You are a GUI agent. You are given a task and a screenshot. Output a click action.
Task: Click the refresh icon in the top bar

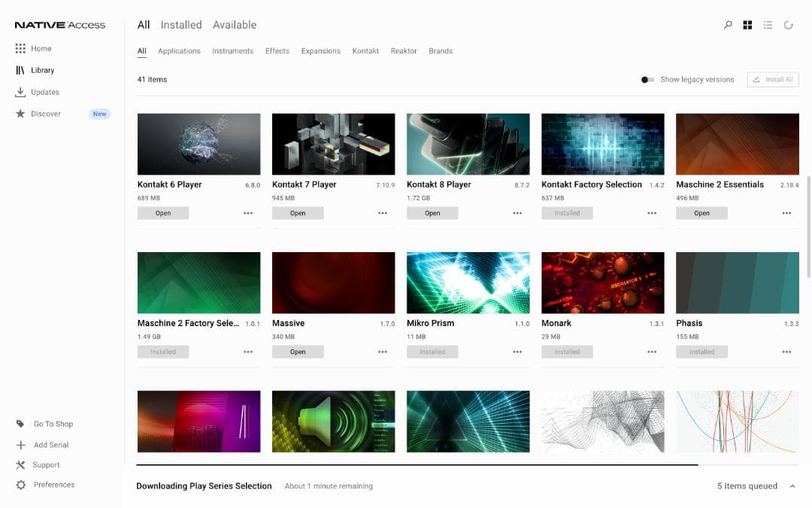coord(788,24)
